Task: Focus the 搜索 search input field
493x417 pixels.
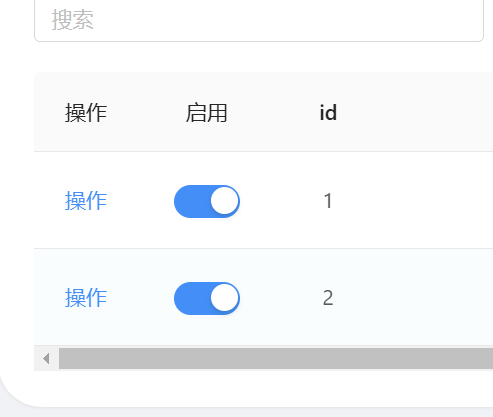Action: [x=259, y=20]
